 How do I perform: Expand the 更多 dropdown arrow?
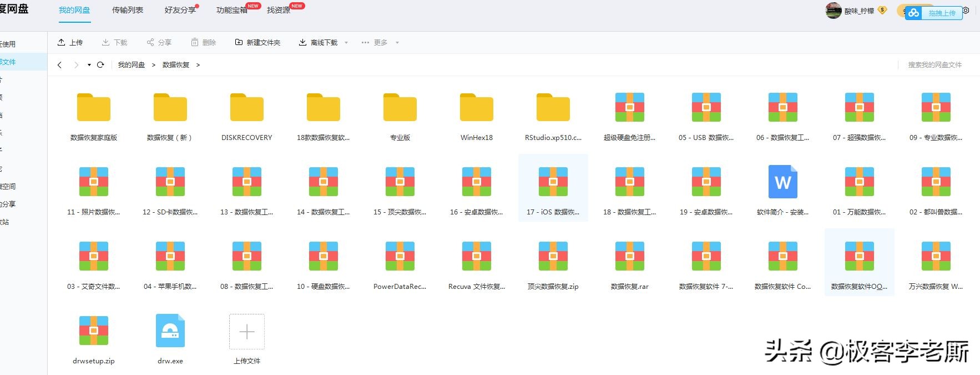397,43
